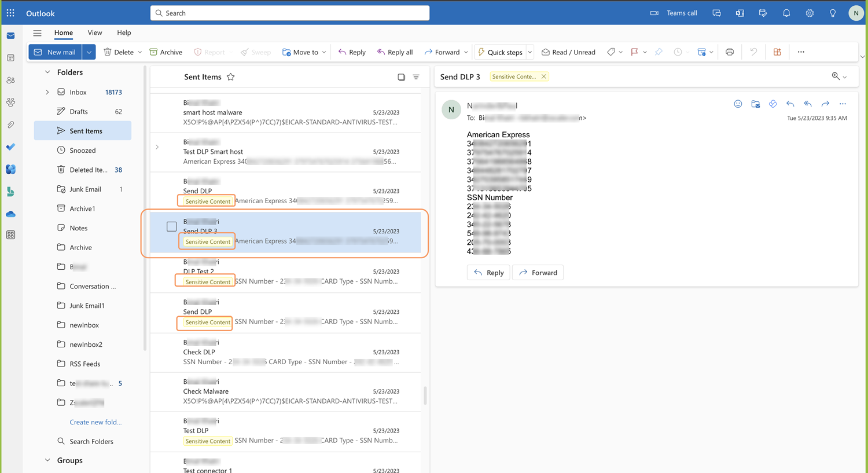Switch to the View tab
Viewport: 868px width, 473px height.
click(94, 33)
